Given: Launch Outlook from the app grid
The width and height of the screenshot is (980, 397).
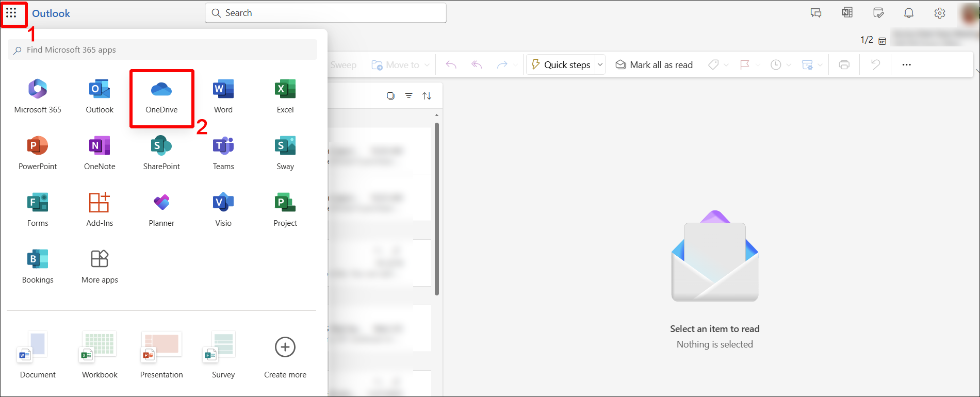Looking at the screenshot, I should tap(100, 96).
